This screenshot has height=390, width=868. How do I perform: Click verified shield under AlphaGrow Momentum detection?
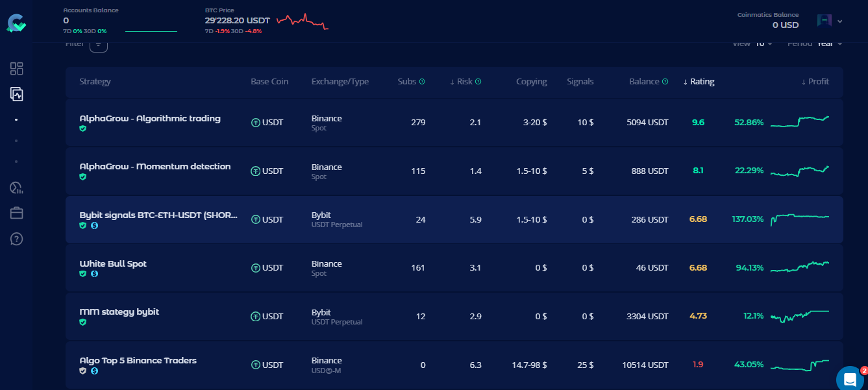(x=82, y=177)
